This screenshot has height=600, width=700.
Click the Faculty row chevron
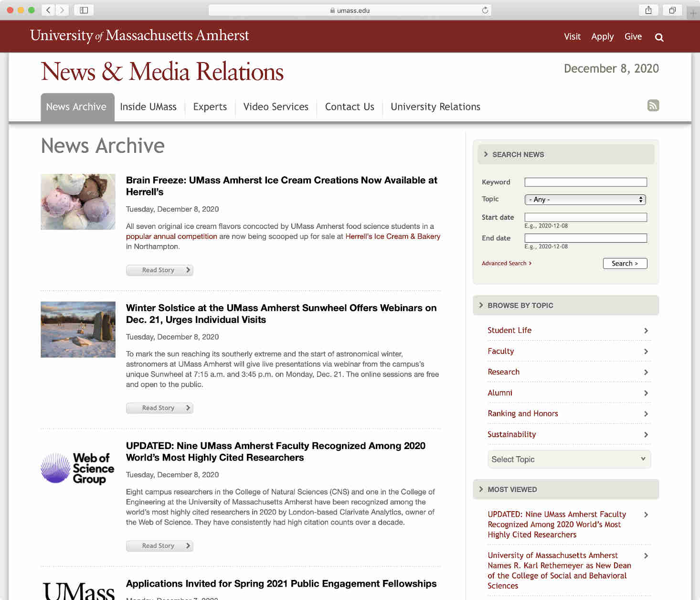646,352
